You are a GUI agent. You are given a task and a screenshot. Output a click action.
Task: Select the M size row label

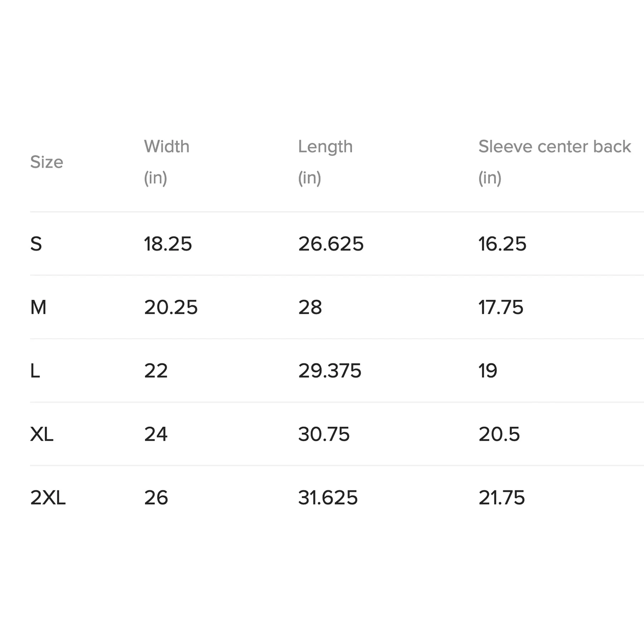click(38, 307)
